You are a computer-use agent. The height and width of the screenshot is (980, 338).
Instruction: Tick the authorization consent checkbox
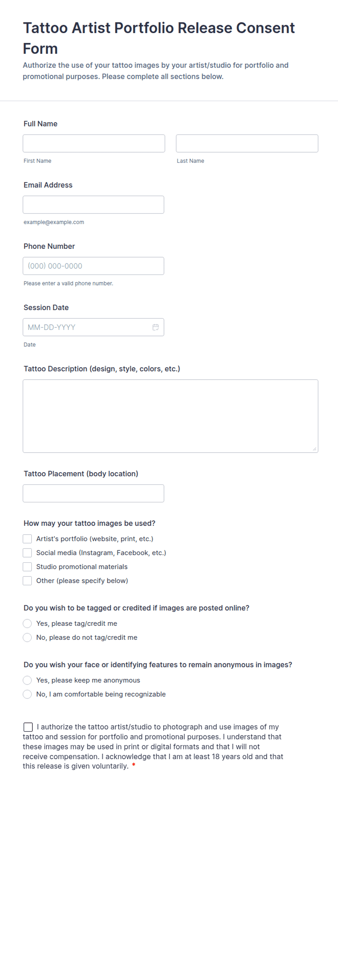[x=28, y=727]
